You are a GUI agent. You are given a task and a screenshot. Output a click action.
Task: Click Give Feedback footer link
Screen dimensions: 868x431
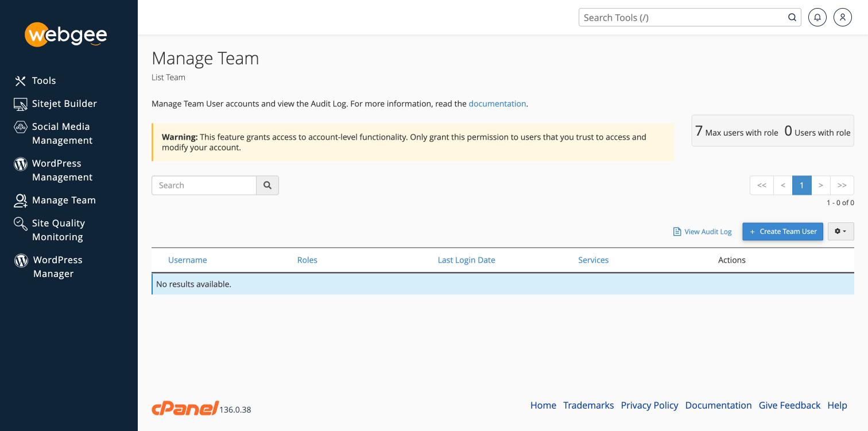click(789, 405)
